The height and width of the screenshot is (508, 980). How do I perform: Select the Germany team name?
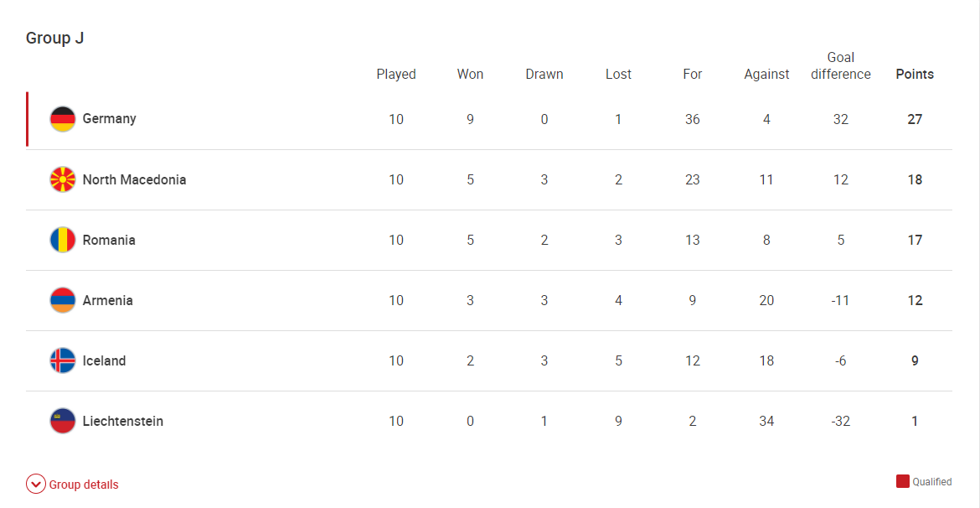pyautogui.click(x=110, y=119)
